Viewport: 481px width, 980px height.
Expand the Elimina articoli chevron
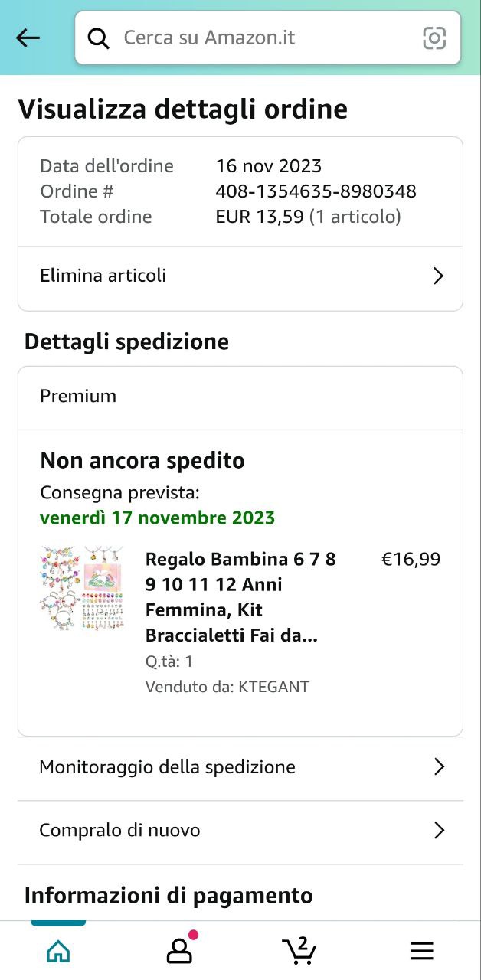click(x=438, y=276)
